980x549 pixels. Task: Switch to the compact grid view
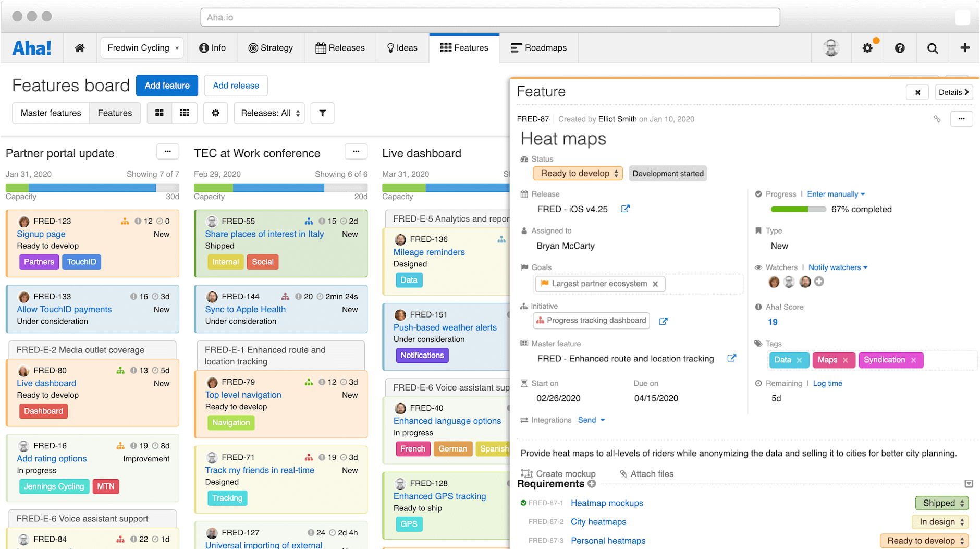185,113
